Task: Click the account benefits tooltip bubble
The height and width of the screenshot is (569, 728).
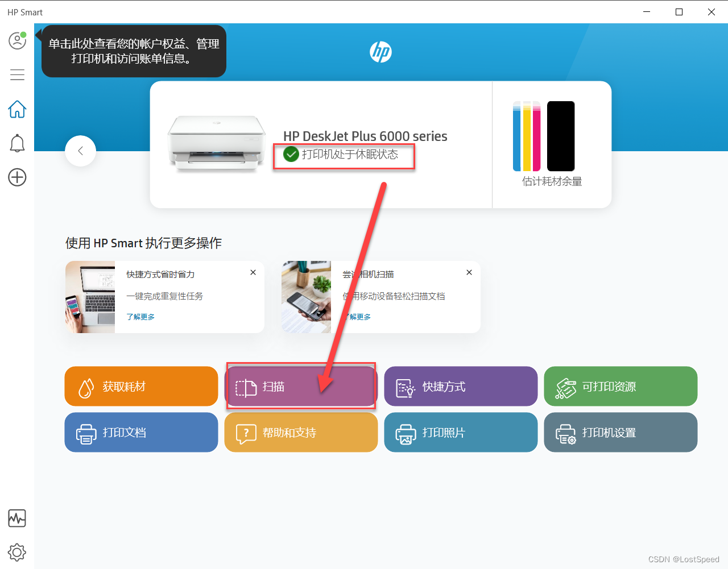Action: [x=134, y=51]
